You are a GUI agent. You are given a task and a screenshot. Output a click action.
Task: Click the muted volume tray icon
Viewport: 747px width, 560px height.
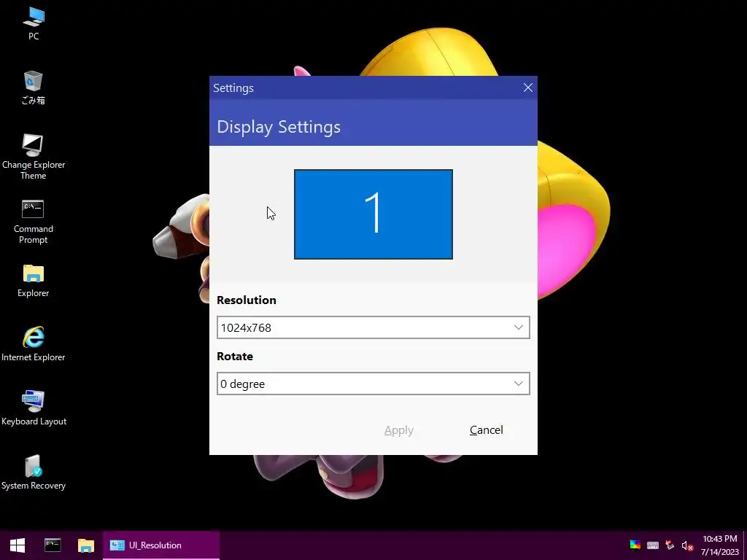[686, 545]
